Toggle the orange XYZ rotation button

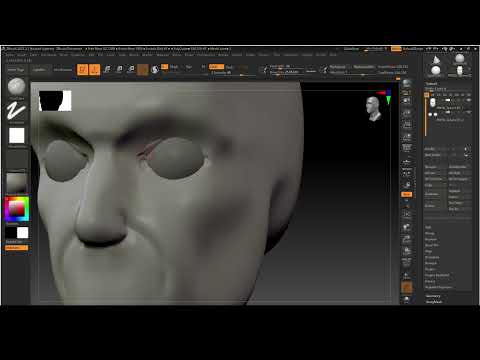407,194
